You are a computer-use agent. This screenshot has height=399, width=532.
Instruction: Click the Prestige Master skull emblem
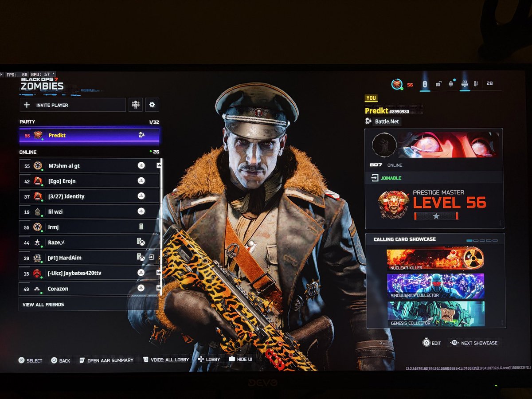(x=394, y=204)
